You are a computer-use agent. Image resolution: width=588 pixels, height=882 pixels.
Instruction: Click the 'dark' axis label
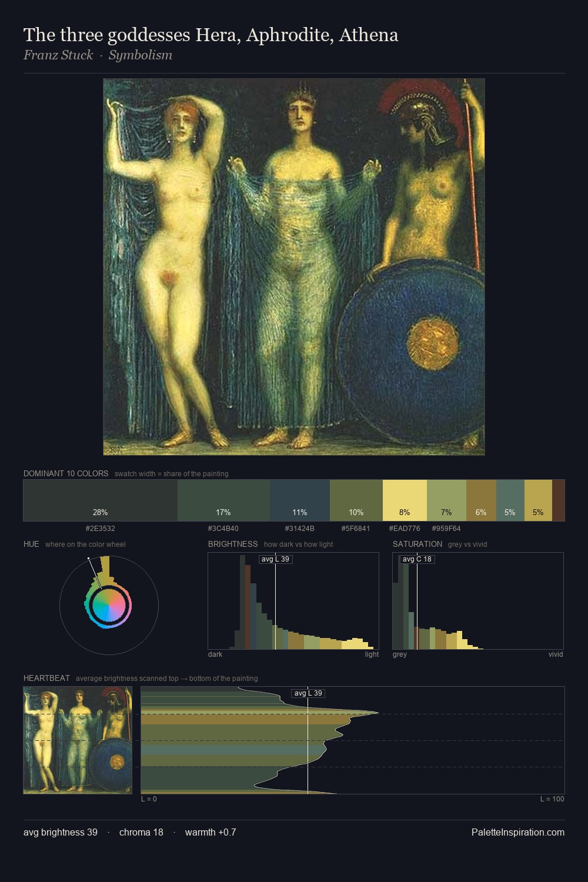[x=215, y=654]
